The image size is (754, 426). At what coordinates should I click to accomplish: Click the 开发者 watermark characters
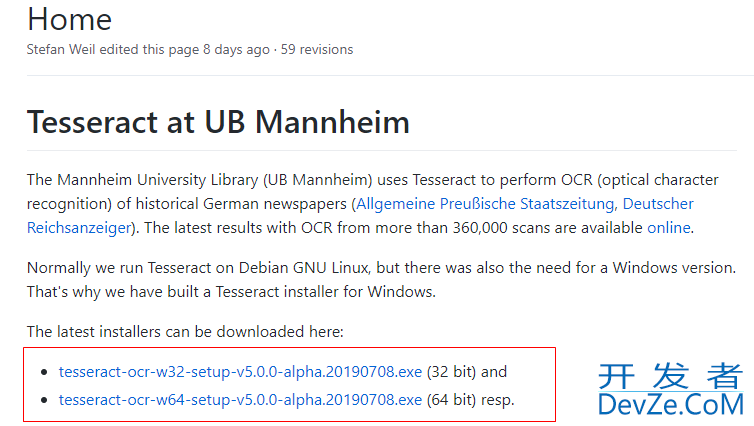tap(671, 376)
